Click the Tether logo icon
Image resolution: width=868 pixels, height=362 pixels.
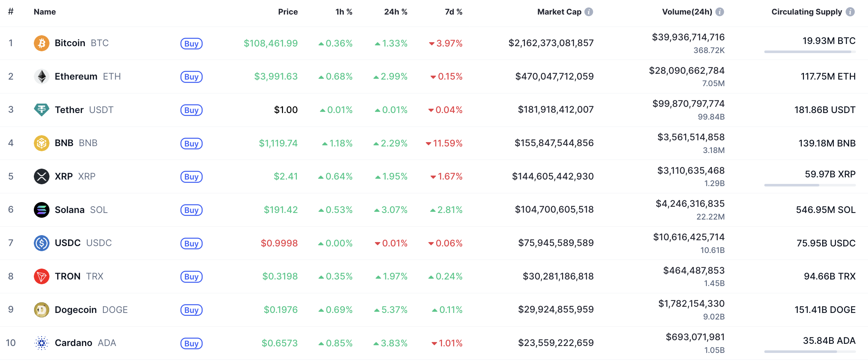click(x=41, y=110)
